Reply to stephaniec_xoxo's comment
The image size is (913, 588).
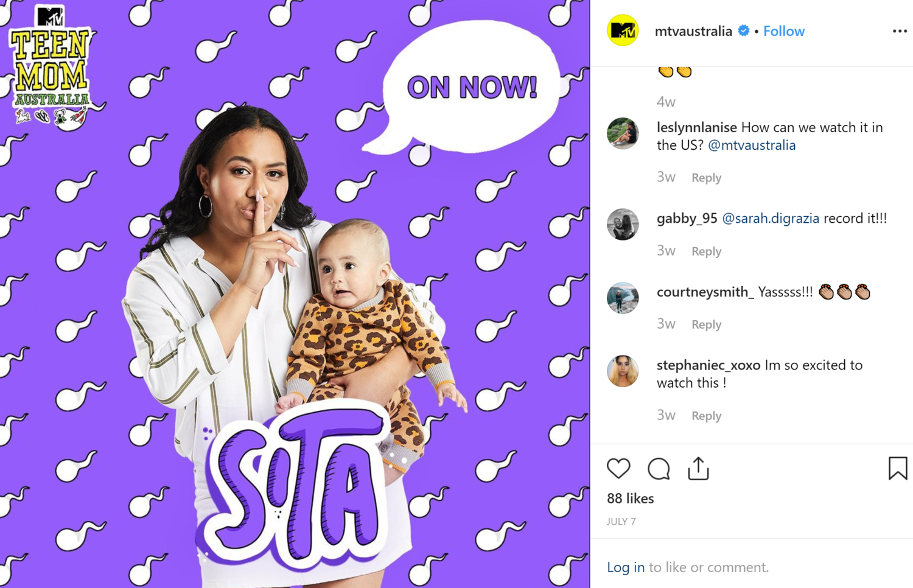coord(706,416)
